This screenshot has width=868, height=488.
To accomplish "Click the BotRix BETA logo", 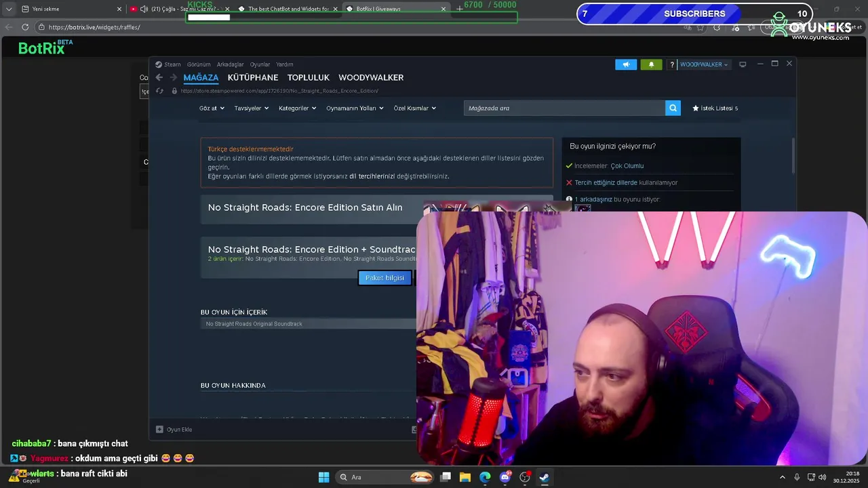I will coord(45,47).
